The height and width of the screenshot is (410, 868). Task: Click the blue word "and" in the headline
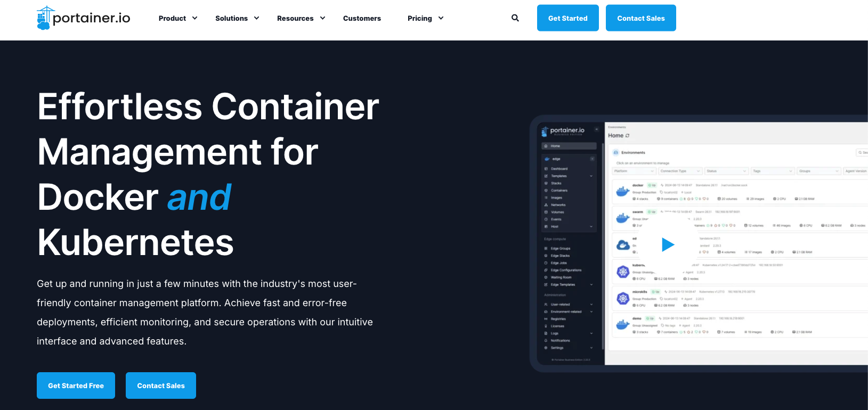(199, 198)
